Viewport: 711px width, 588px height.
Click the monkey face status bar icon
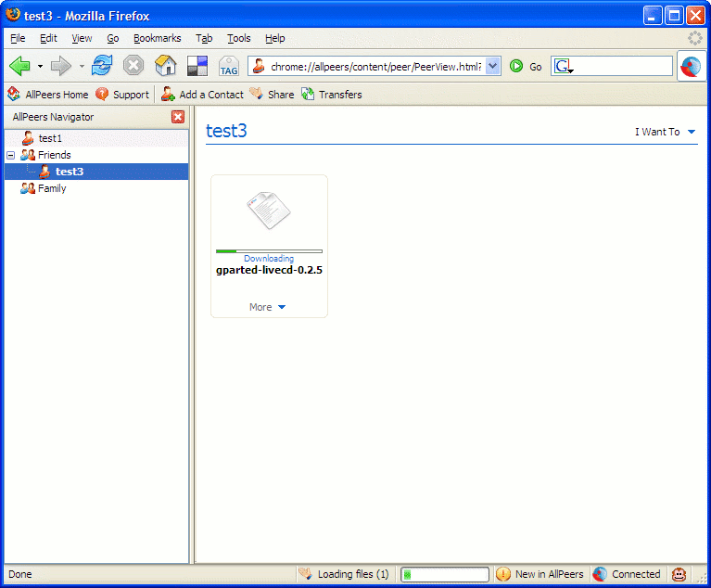coord(679,574)
